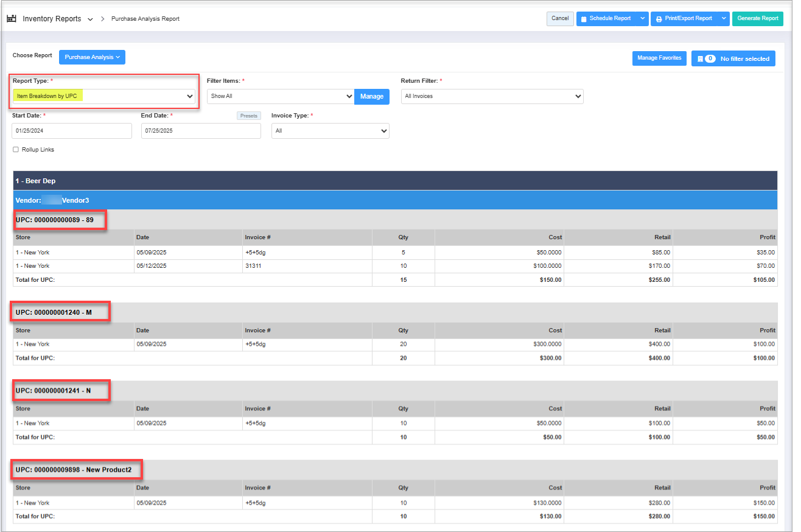Click the Cancel button
The width and height of the screenshot is (801, 532).
click(560, 19)
